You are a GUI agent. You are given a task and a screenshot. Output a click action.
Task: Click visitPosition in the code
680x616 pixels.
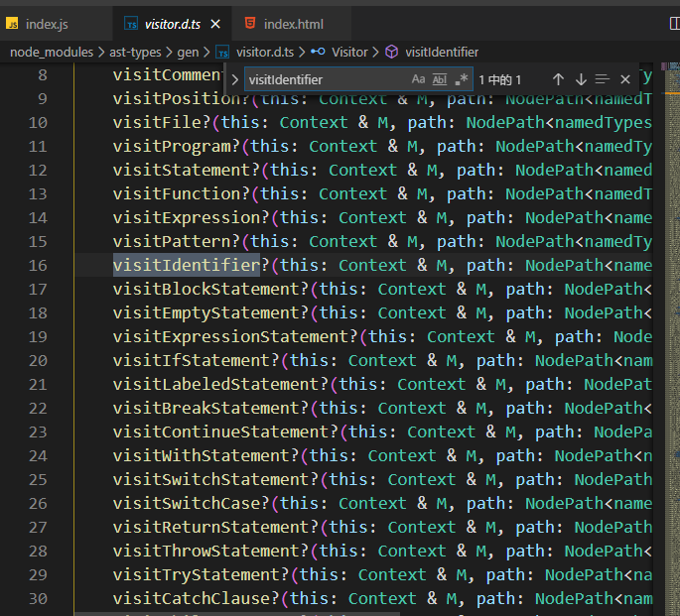(176, 99)
